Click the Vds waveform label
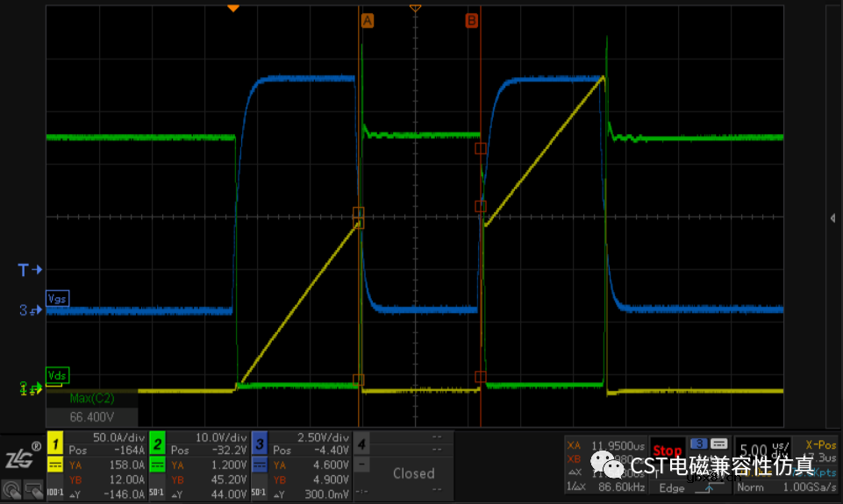The height and width of the screenshot is (504, 843). pyautogui.click(x=57, y=374)
